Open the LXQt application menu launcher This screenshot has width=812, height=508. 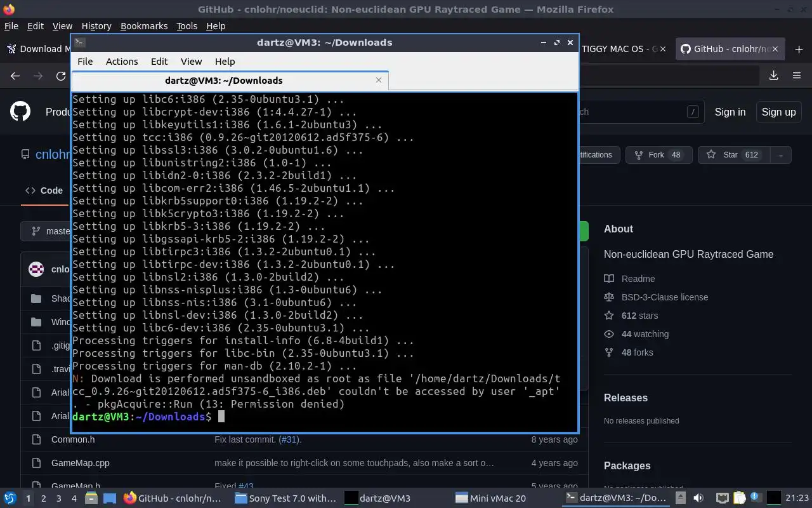click(10, 498)
